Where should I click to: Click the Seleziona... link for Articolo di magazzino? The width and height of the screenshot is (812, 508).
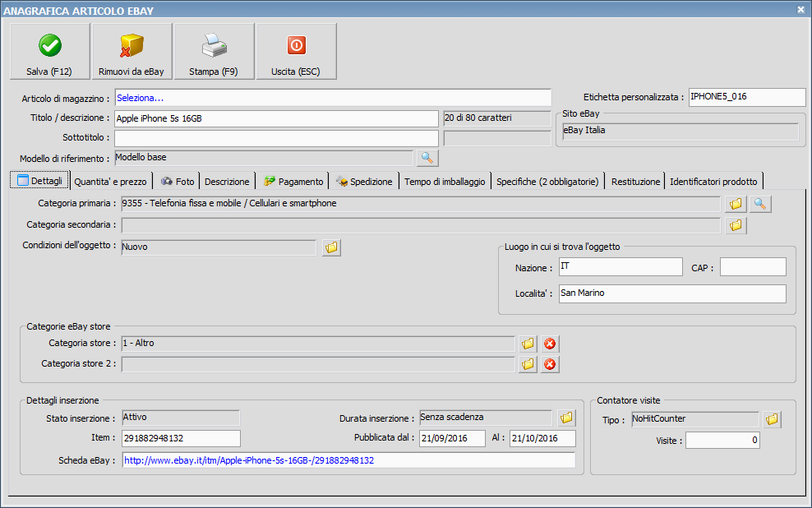pyautogui.click(x=140, y=98)
